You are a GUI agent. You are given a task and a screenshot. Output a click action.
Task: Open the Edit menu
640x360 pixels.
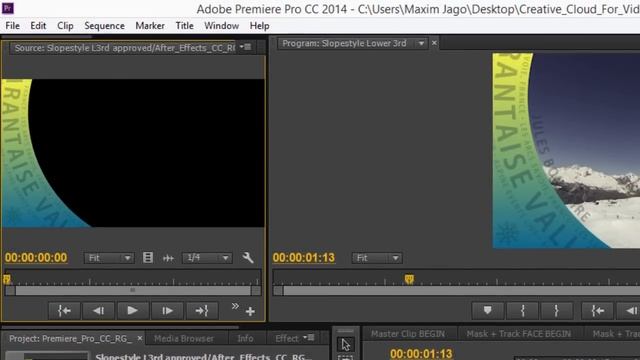pos(38,26)
